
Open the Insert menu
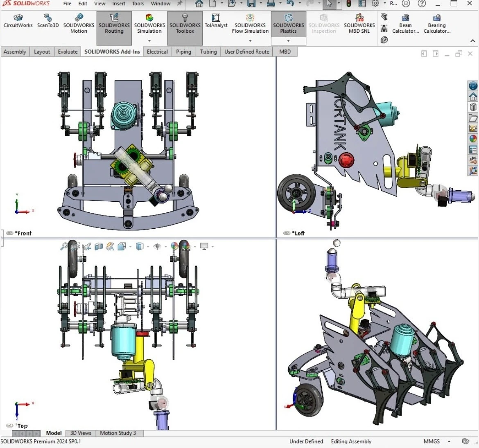coord(119,4)
